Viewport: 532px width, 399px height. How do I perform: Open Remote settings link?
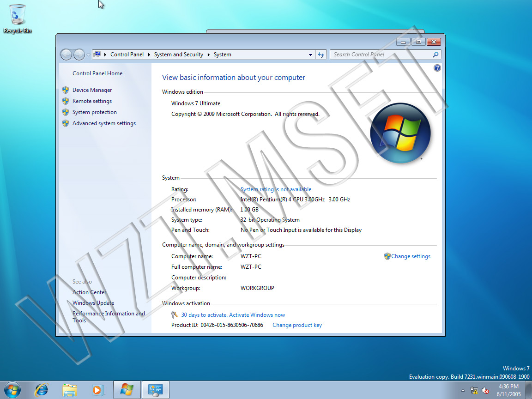(92, 101)
